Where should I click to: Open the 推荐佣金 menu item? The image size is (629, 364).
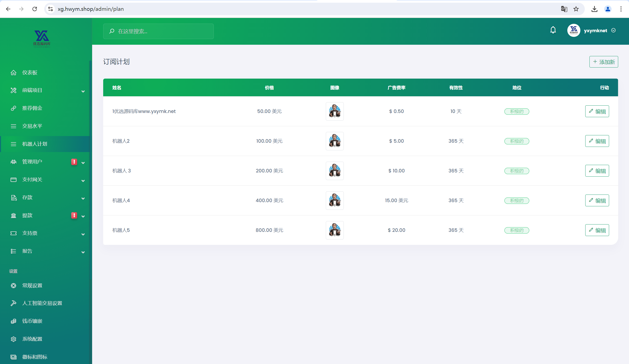click(32, 108)
